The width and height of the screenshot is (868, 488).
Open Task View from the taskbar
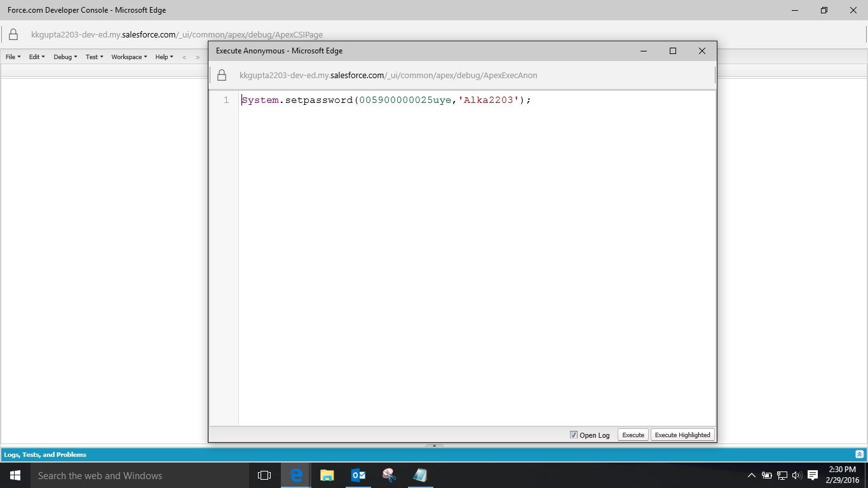(x=264, y=475)
